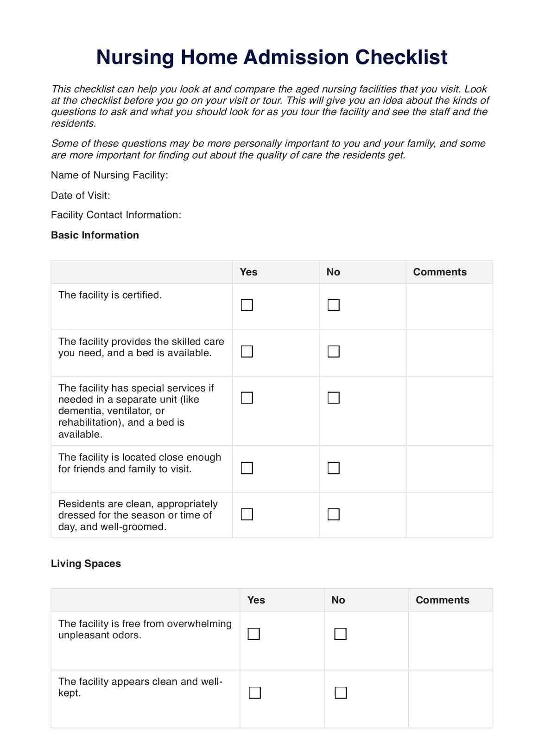The width and height of the screenshot is (545, 756).
Task: Select Yes for located close enough to visit
Action: pyautogui.click(x=247, y=468)
